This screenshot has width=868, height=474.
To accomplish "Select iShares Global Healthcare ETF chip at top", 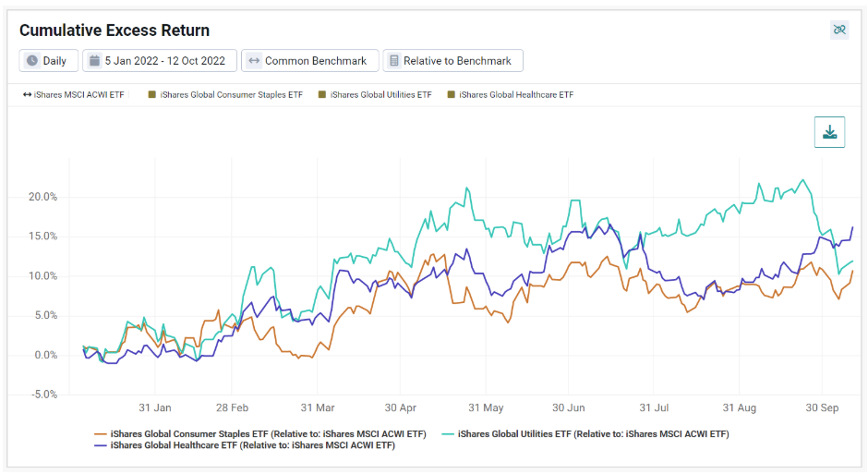I will [511, 94].
